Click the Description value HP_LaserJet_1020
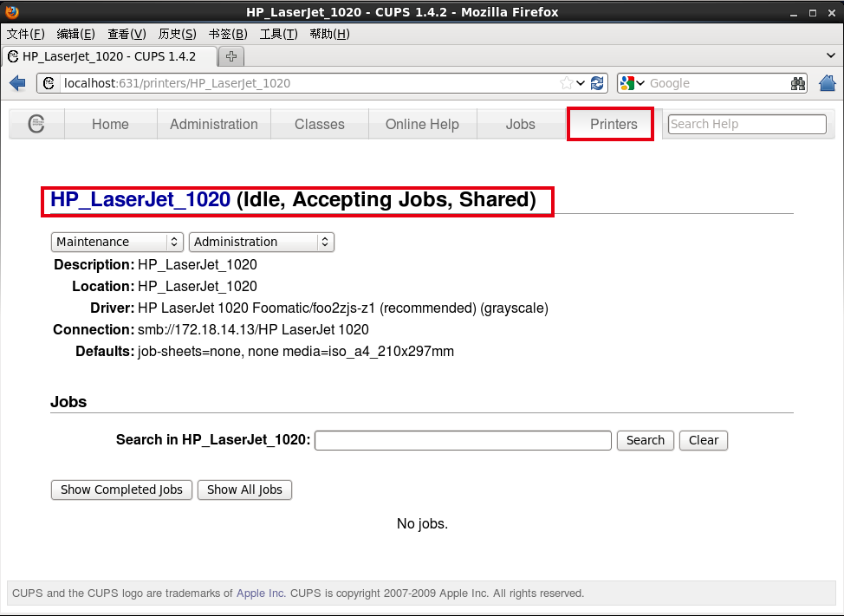 point(197,265)
